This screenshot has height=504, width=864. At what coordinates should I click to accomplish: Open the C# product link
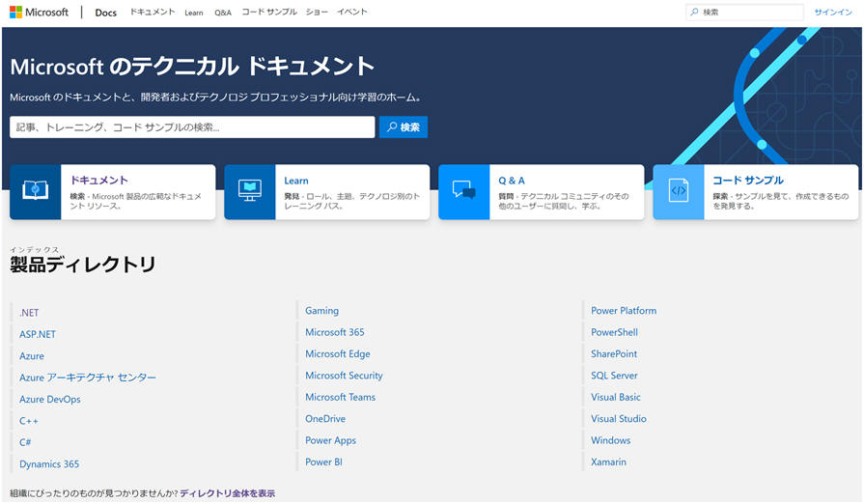[x=25, y=442]
